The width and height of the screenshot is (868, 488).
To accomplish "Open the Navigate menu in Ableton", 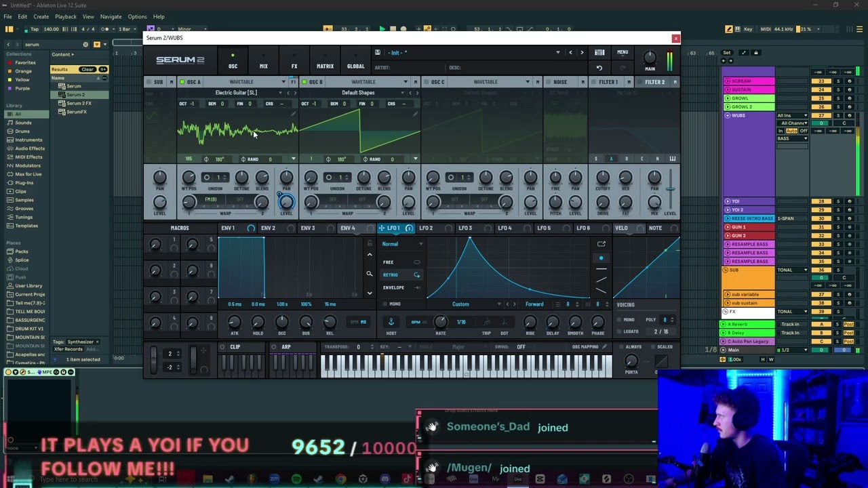I will coord(111,16).
